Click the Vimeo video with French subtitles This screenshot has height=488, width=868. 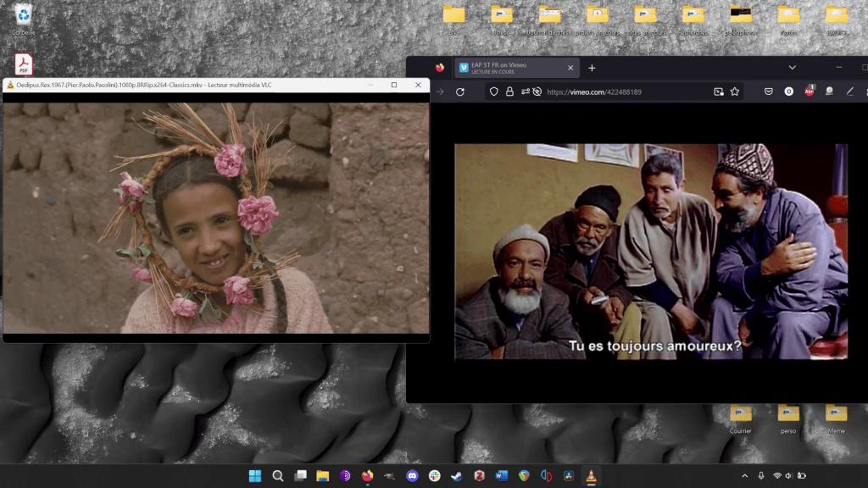650,252
